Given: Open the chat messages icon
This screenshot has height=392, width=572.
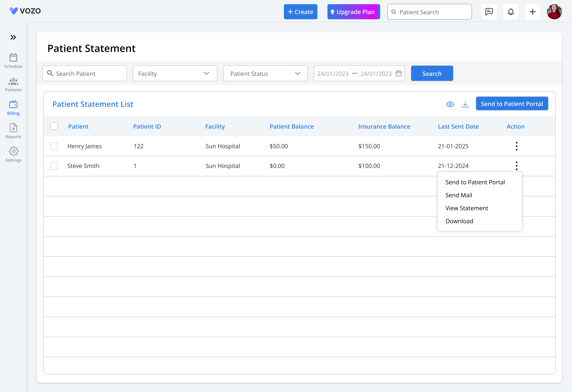Looking at the screenshot, I should coord(489,12).
